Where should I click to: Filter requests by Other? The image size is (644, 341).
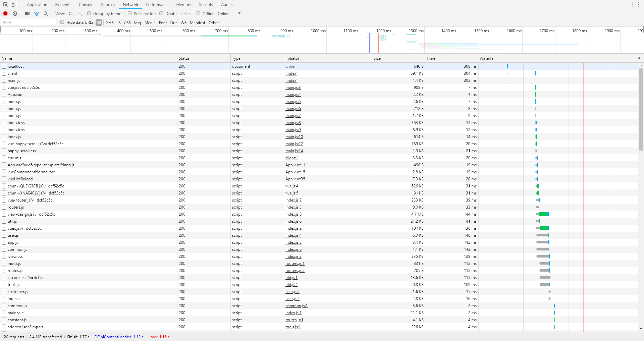click(214, 23)
